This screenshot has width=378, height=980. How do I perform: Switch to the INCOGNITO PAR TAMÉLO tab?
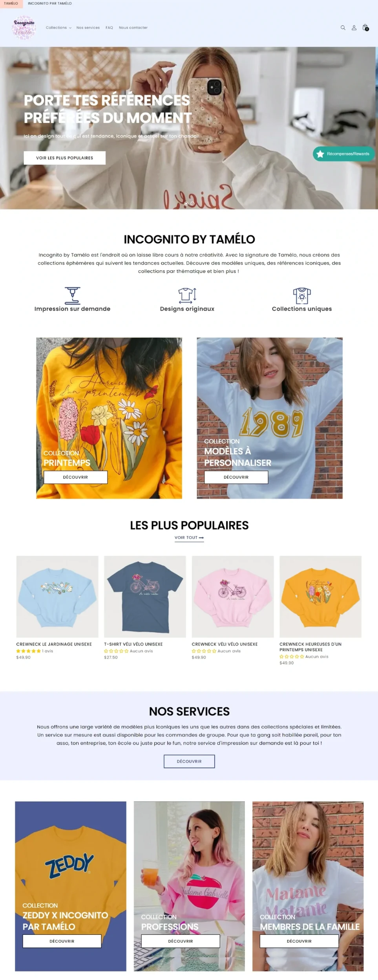pyautogui.click(x=49, y=3)
